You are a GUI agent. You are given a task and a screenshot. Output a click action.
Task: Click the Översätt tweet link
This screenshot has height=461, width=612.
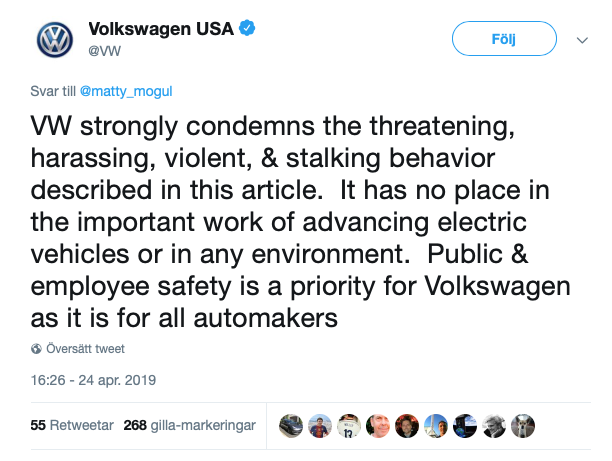pos(85,349)
